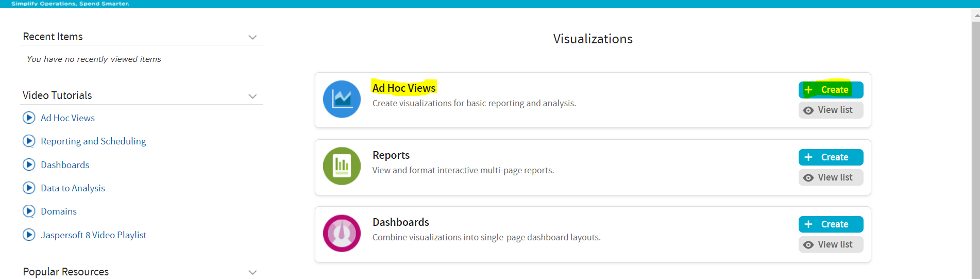This screenshot has height=279, width=980.
Task: Open the Jaspersoft 8 Video Playlist link
Action: pyautogui.click(x=94, y=235)
